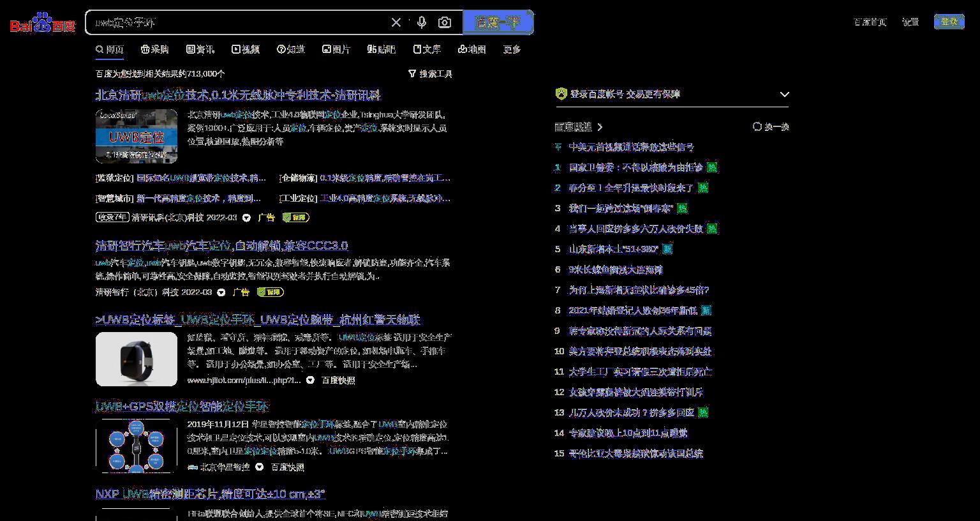Open the UWB+GPS wristband diagram thumbnail

click(x=137, y=446)
